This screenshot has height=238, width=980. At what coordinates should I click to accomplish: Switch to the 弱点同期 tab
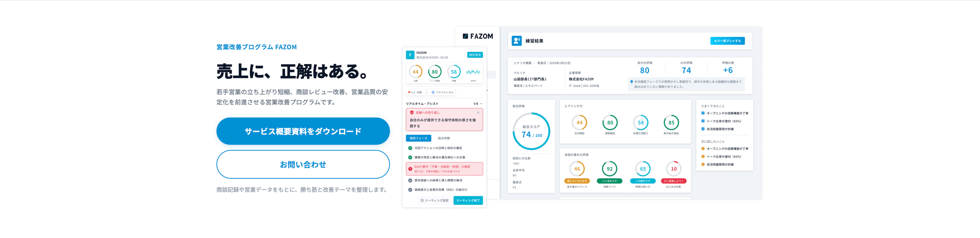444,138
